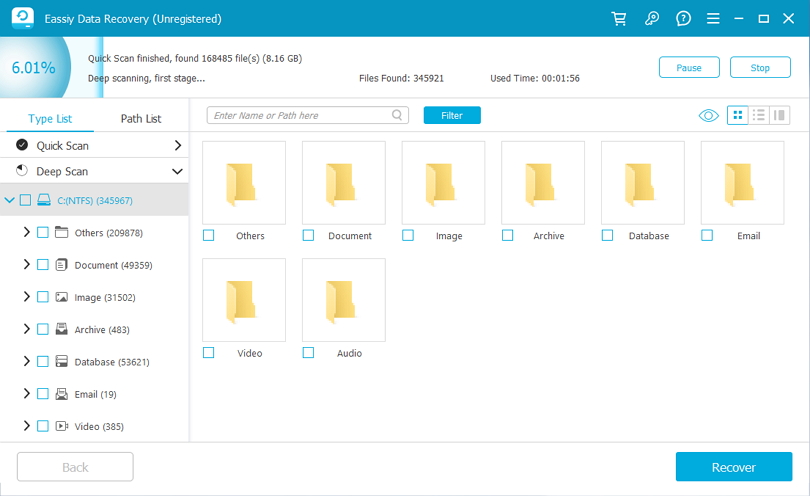
Task: Click the Deep Scan progress icon
Action: click(22, 170)
